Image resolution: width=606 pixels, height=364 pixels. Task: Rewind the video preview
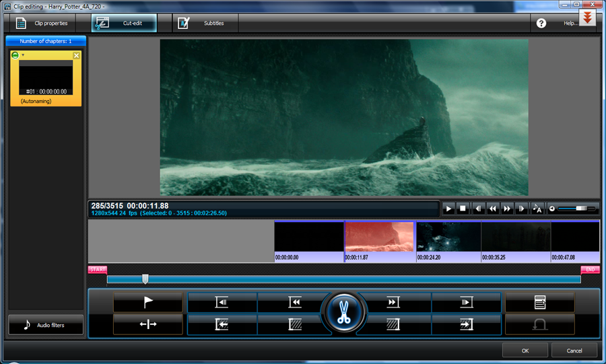point(492,209)
